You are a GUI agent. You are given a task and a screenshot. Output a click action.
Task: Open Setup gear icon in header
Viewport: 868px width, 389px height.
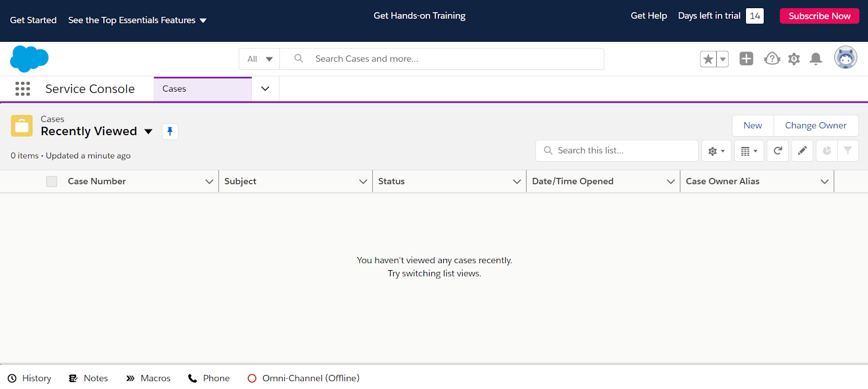794,59
